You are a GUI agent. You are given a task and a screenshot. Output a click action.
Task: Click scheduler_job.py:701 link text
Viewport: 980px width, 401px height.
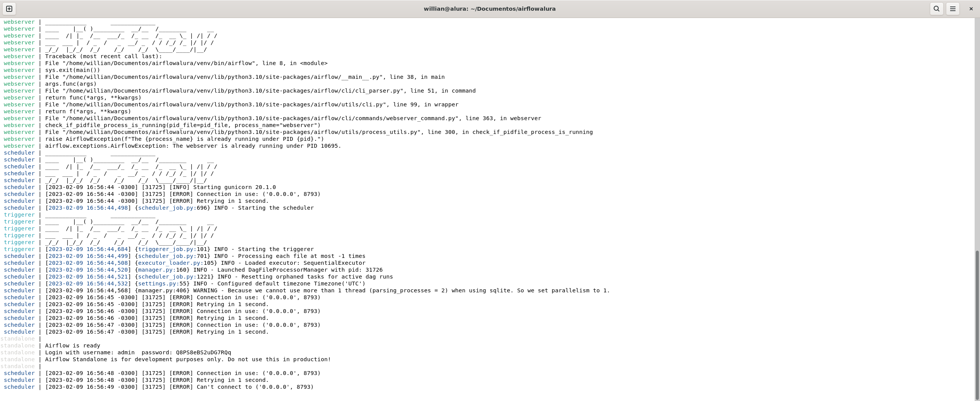[173, 256]
